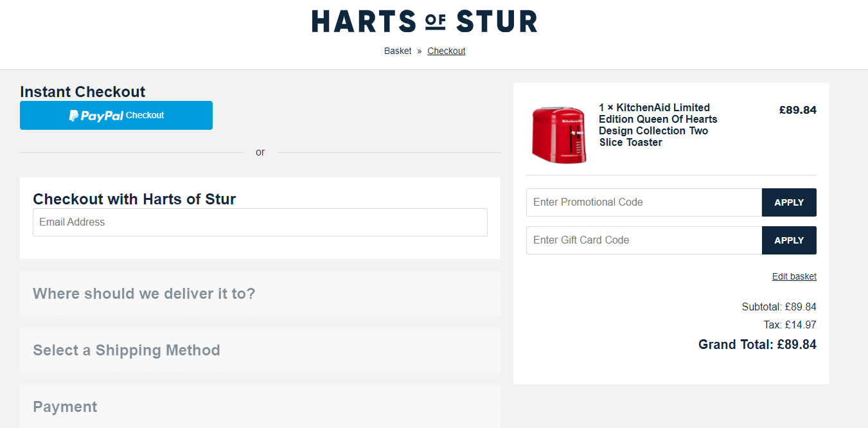The image size is (868, 428).
Task: Select the item price £89.84 beside toaster
Action: click(x=797, y=110)
